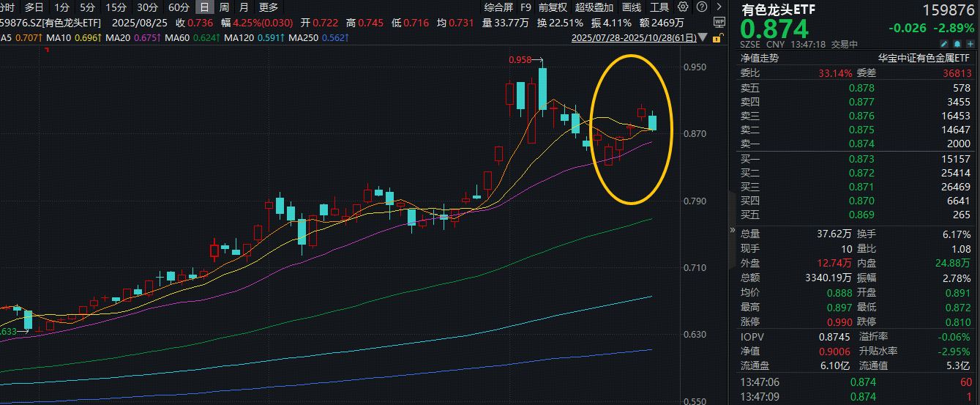Click the current price 0.874
Image resolution: width=980 pixels, height=405 pixels.
click(774, 29)
